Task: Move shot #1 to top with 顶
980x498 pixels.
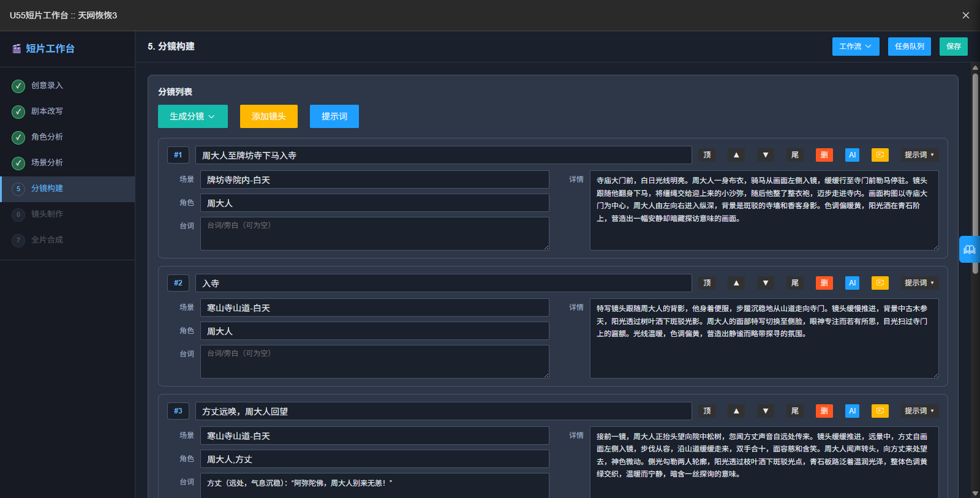Action: click(x=707, y=155)
